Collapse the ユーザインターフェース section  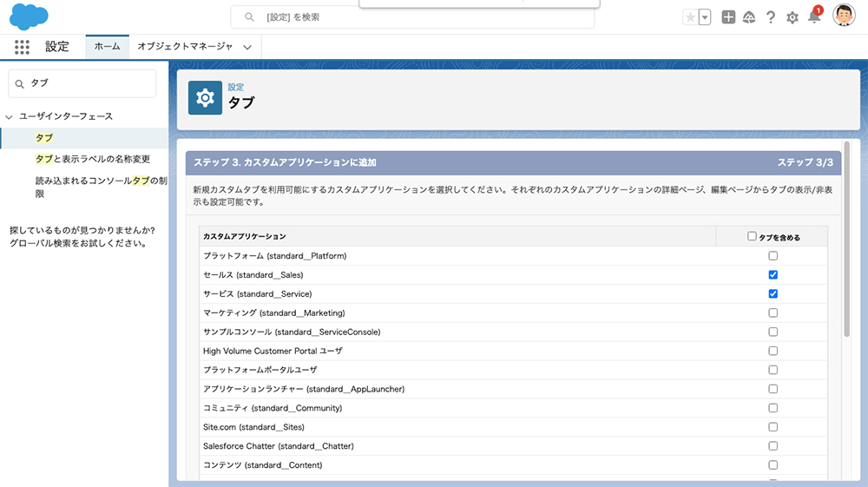[x=9, y=117]
